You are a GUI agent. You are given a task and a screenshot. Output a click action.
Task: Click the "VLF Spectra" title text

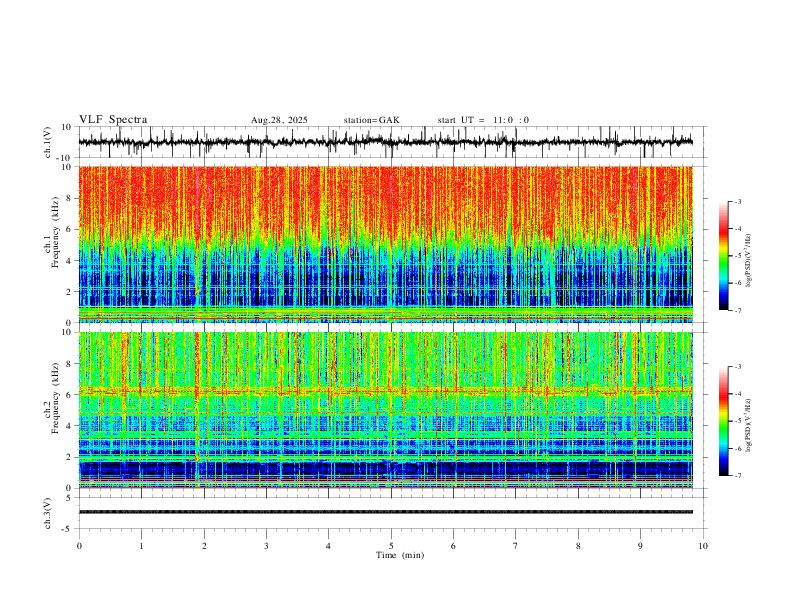(113, 120)
